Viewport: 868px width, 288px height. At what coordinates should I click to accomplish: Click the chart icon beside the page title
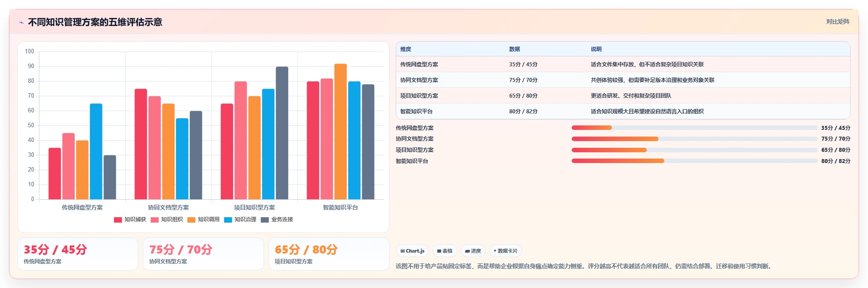tap(21, 22)
